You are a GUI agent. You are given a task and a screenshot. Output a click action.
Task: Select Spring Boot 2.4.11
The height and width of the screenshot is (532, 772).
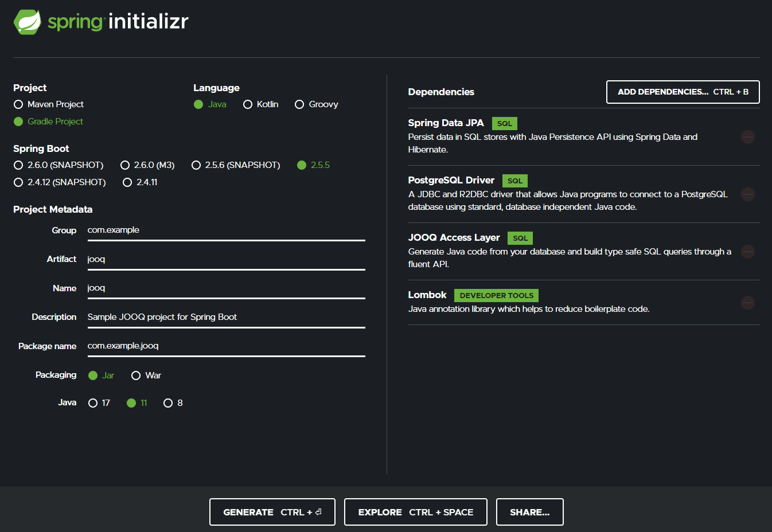click(140, 182)
